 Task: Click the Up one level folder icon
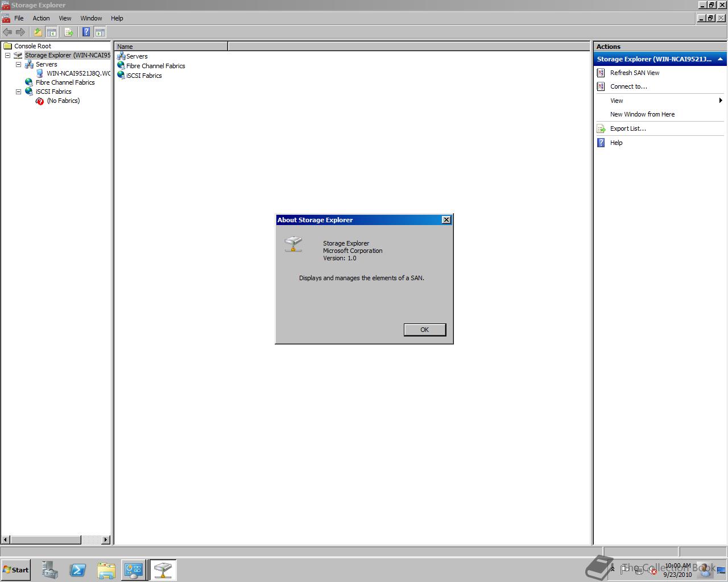[38, 32]
